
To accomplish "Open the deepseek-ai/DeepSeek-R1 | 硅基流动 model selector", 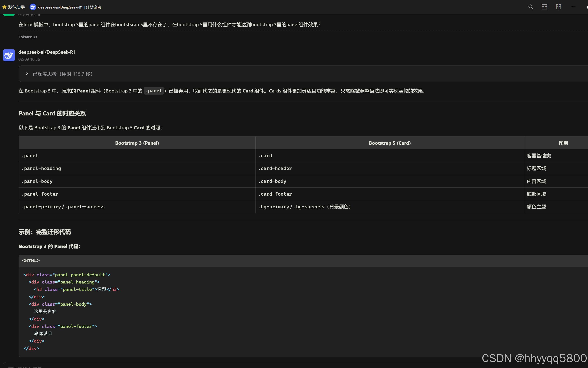I will point(69,7).
